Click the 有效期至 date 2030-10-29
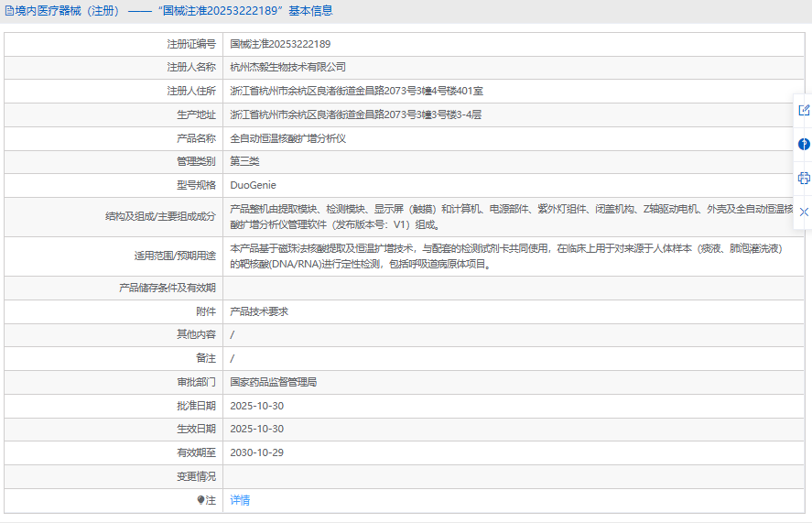The width and height of the screenshot is (812, 523). pyautogui.click(x=256, y=452)
